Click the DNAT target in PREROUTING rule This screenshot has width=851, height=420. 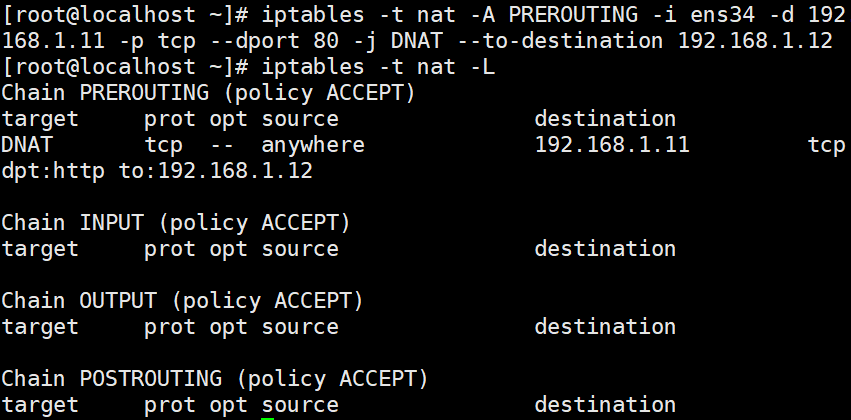pos(27,145)
